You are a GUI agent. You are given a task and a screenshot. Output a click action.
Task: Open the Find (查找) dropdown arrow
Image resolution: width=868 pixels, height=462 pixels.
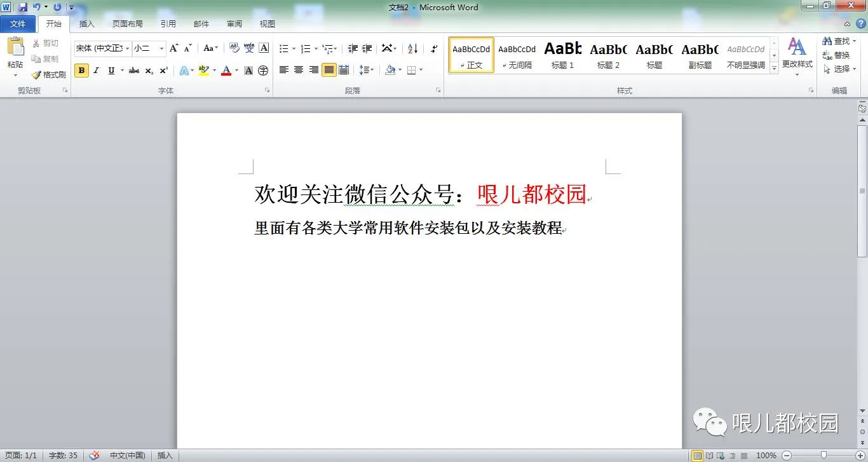tap(855, 41)
